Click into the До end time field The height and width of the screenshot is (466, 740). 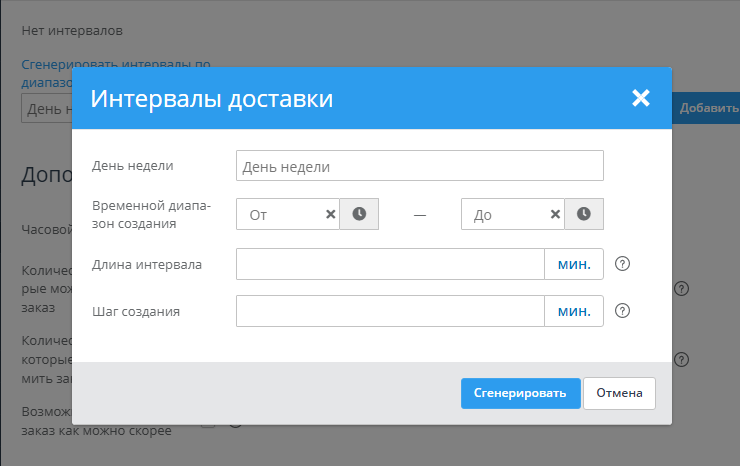pos(505,215)
